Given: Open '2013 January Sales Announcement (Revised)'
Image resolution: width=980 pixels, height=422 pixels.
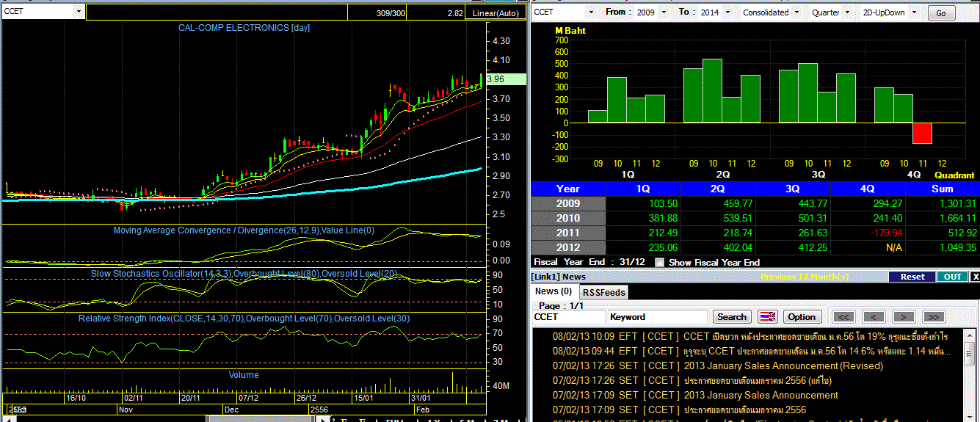Looking at the screenshot, I should coord(783,365).
